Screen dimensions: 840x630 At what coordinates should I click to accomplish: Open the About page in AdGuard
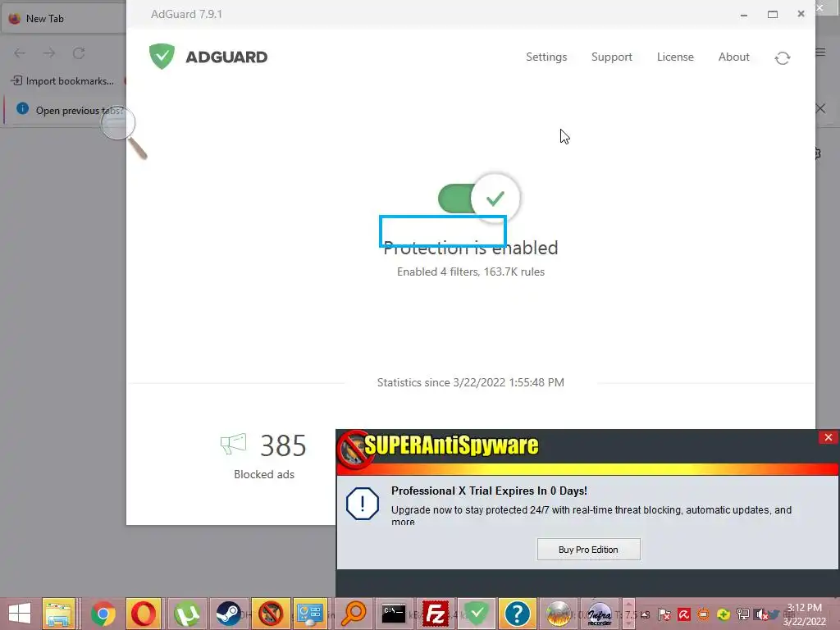(x=733, y=57)
